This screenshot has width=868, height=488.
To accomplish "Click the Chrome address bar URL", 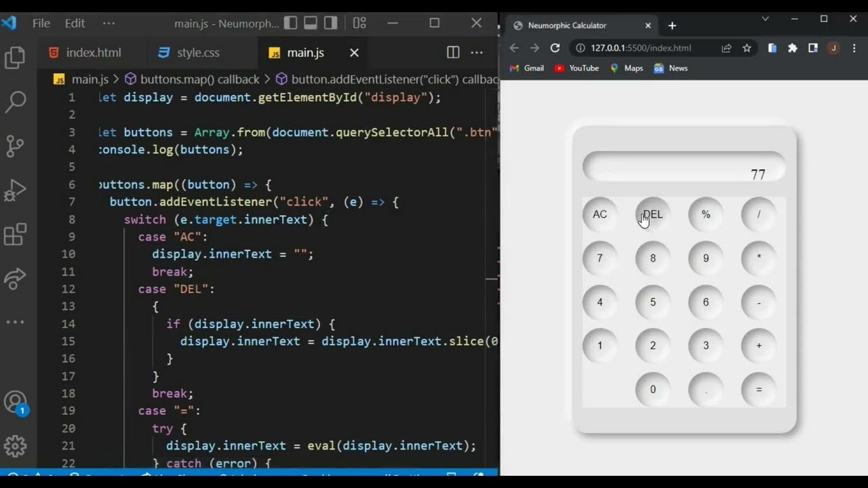I will pyautogui.click(x=641, y=48).
